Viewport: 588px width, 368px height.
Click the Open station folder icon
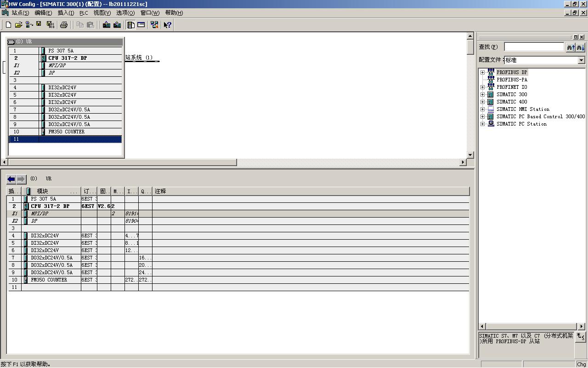pyautogui.click(x=18, y=25)
